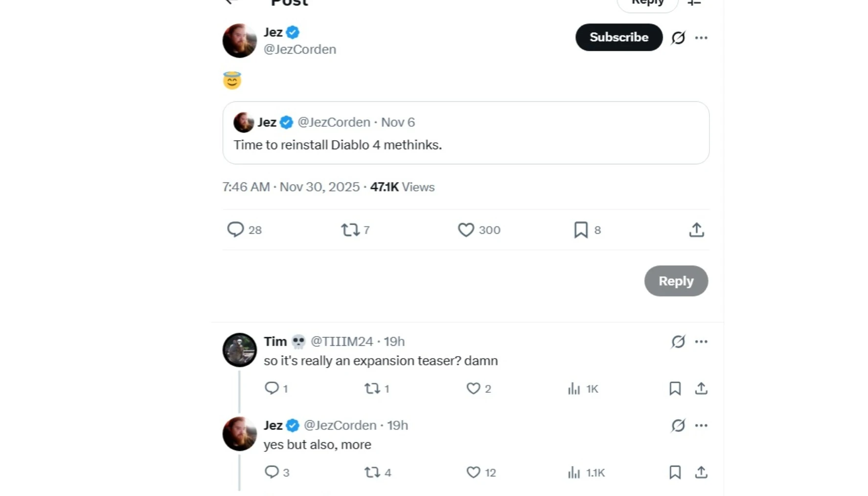This screenshot has width=868, height=496.
Task: View analytics for Tim's reply (1K)
Action: [574, 389]
